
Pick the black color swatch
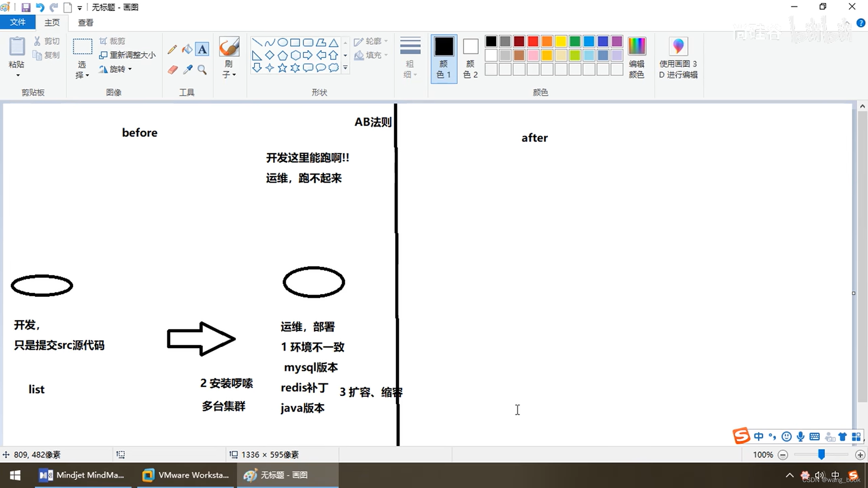pos(491,42)
